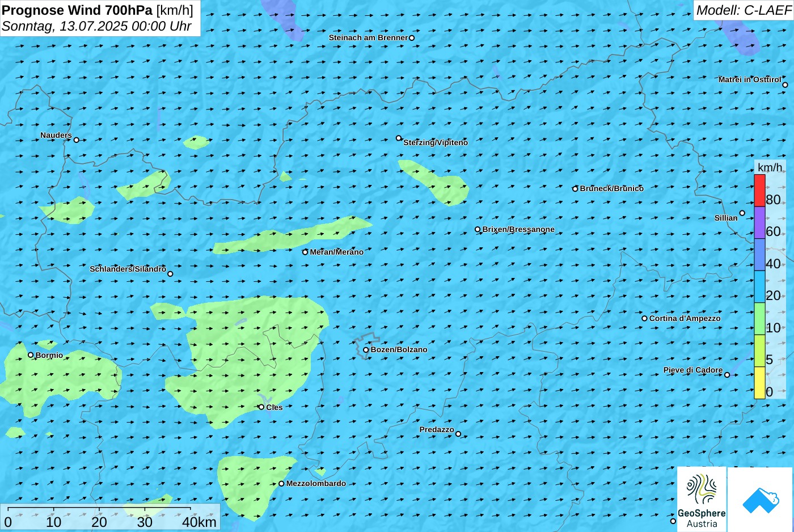Viewport: 794px width, 532px height.
Task: Select the Bormio marker dot
Action: click(x=31, y=355)
